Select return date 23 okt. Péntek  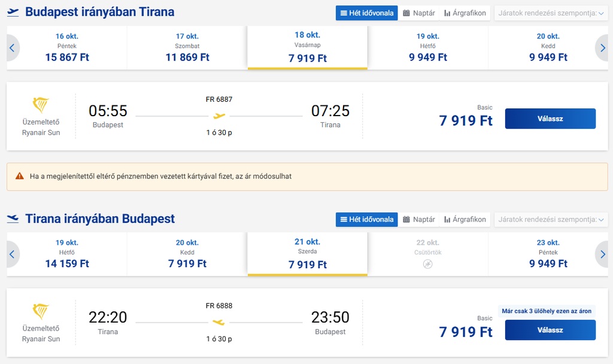pos(548,254)
